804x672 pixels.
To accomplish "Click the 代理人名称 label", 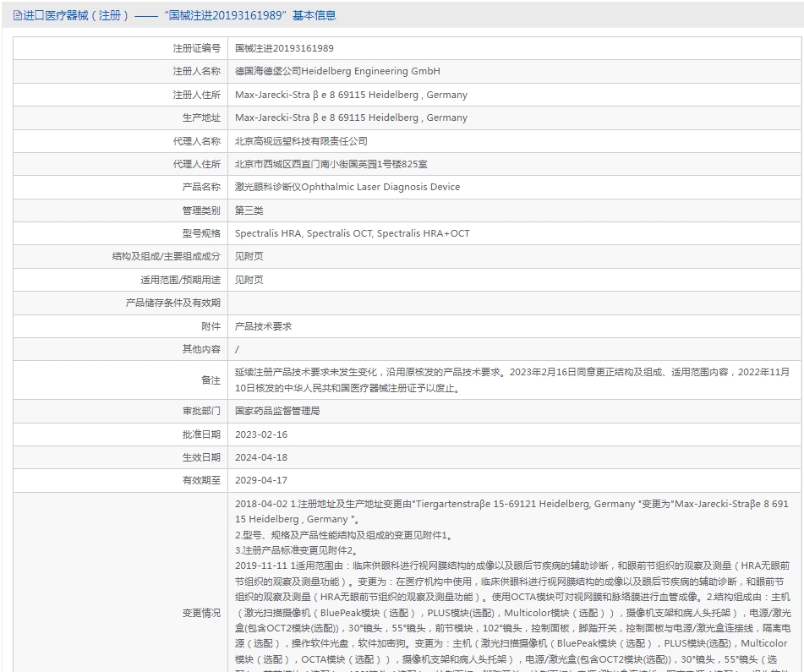I will [196, 141].
